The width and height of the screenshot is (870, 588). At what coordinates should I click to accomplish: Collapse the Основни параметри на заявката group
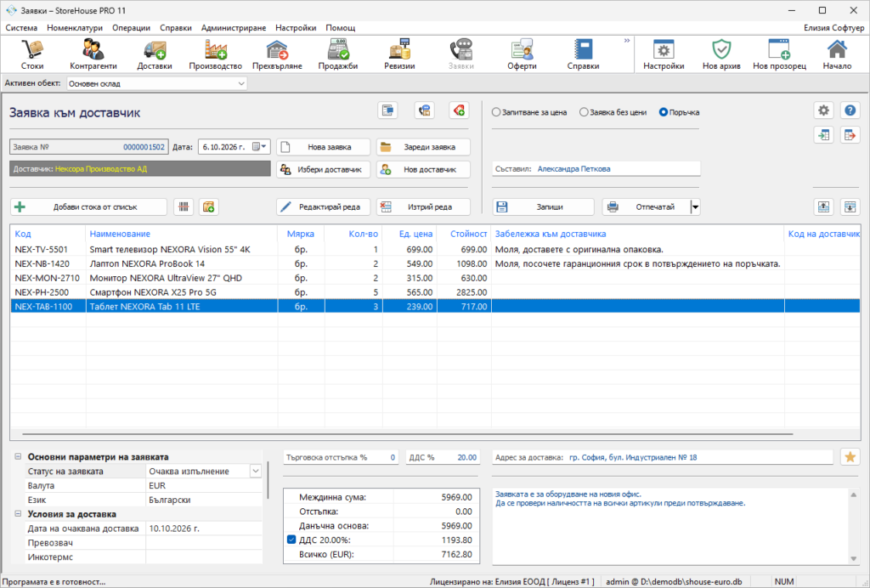coord(18,456)
